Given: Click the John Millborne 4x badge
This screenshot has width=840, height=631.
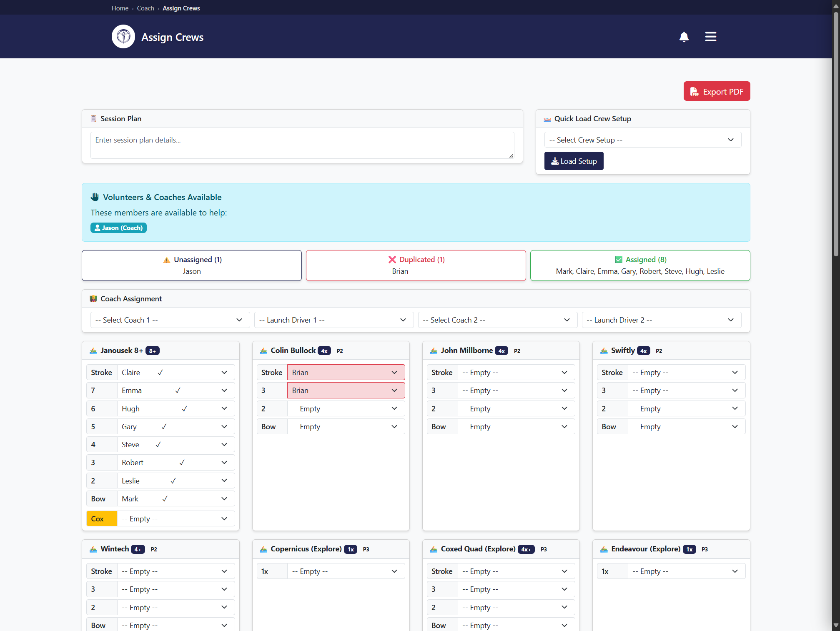Looking at the screenshot, I should coord(501,351).
